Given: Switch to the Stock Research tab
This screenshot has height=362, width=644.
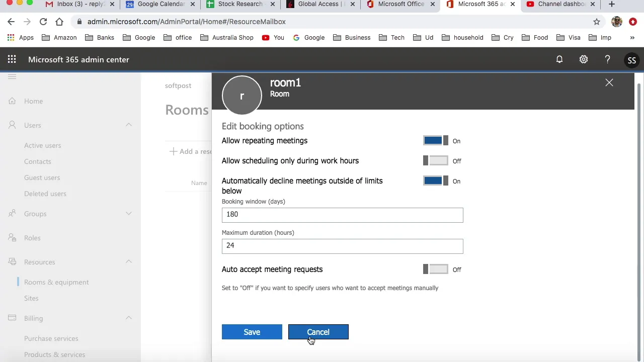Looking at the screenshot, I should click(240, 5).
